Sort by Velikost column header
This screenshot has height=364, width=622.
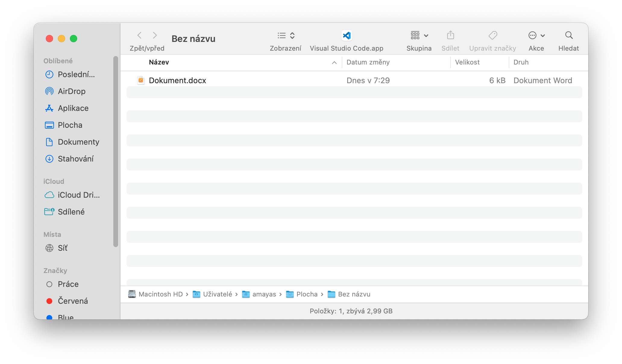point(467,62)
